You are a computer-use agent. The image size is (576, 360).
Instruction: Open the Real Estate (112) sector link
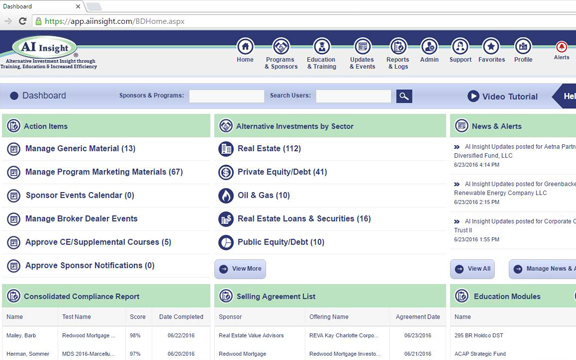click(x=269, y=148)
